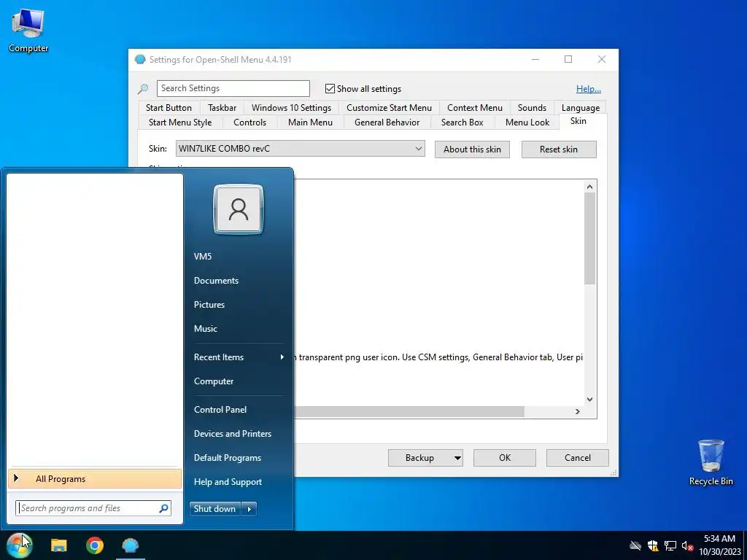
Task: Click the skin options scroll down arrow
Action: tap(589, 400)
